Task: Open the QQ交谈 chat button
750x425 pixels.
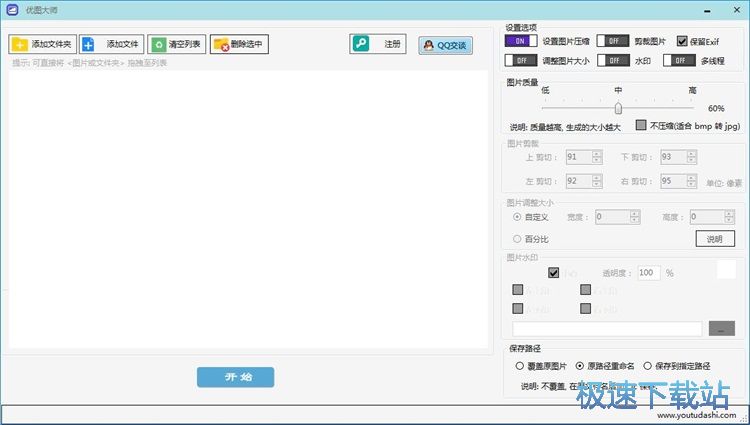Action: click(445, 45)
